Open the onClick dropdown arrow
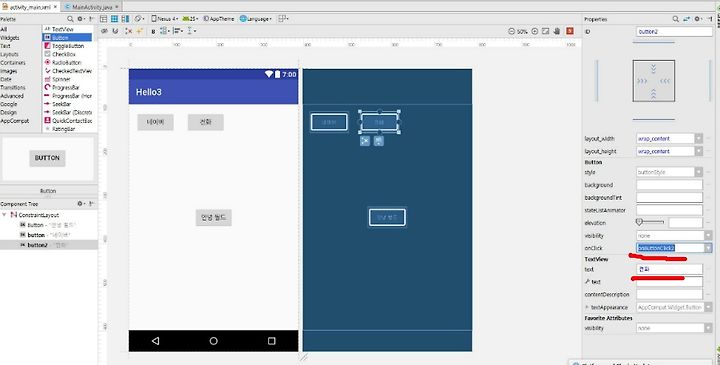 tap(708, 248)
